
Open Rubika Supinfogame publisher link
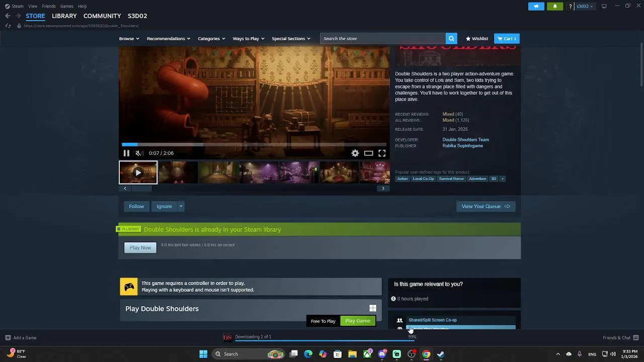pyautogui.click(x=462, y=146)
